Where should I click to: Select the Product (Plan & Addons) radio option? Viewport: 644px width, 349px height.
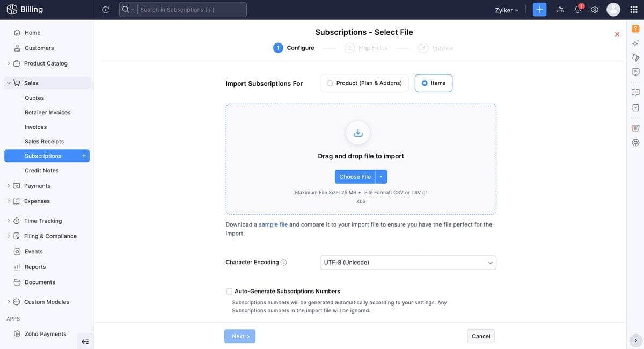[x=364, y=83]
